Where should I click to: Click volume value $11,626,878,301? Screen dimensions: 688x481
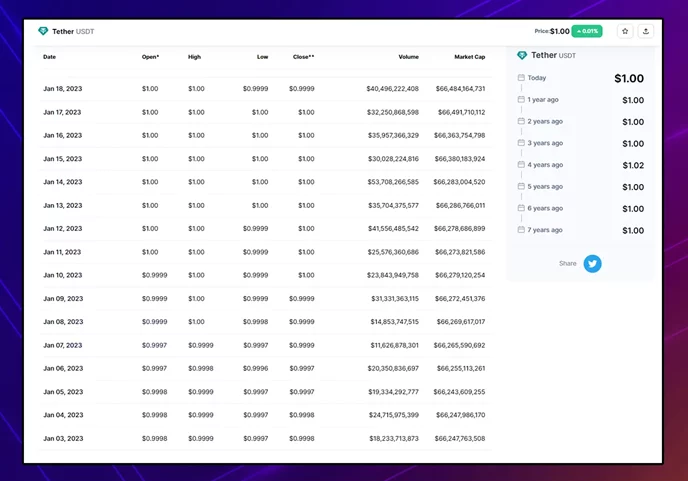pos(394,345)
